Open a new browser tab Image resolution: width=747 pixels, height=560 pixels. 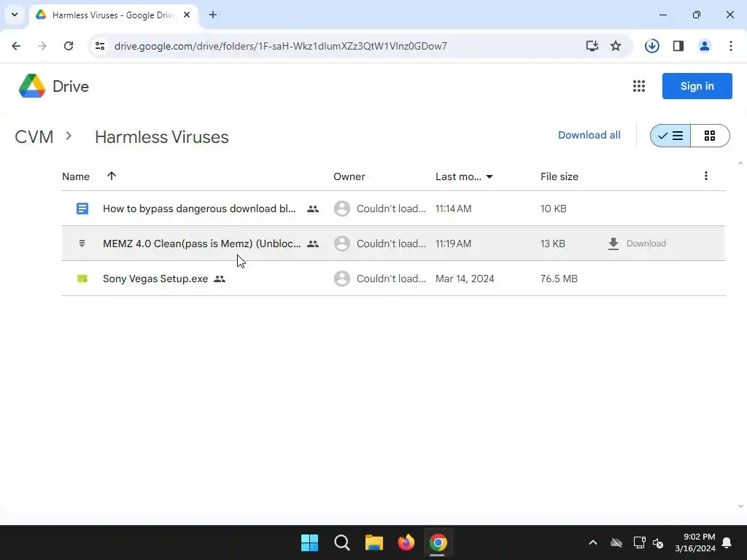[213, 15]
